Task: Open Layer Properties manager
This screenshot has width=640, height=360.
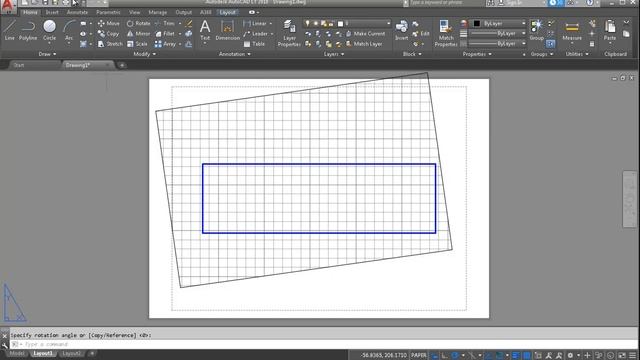Action: [289, 33]
